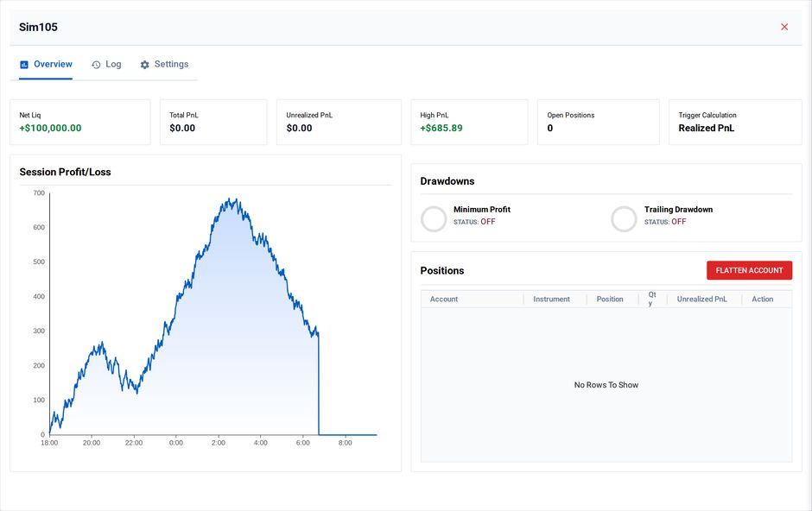Screen dimensions: 812x511
Task: Click the Unrealized PnL column header
Action: click(x=701, y=299)
